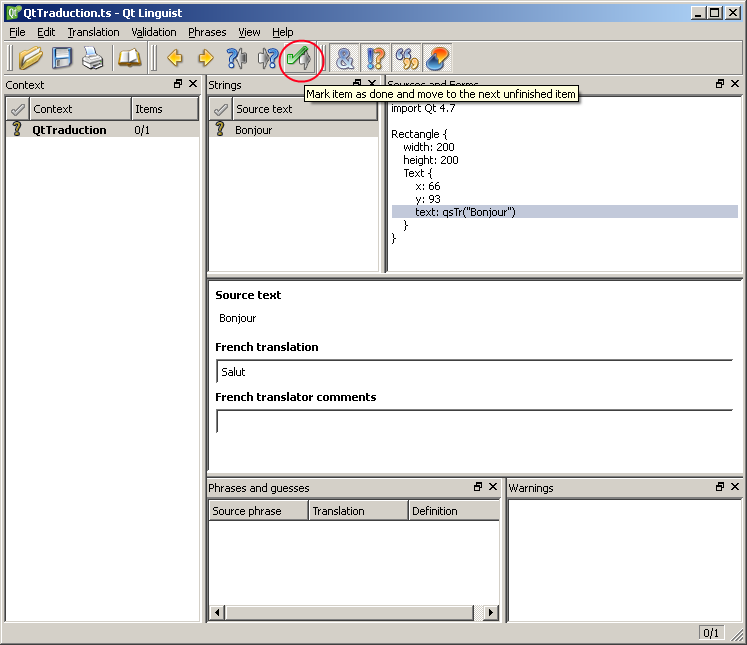Toggle the ending punctuation validation icon

[376, 59]
